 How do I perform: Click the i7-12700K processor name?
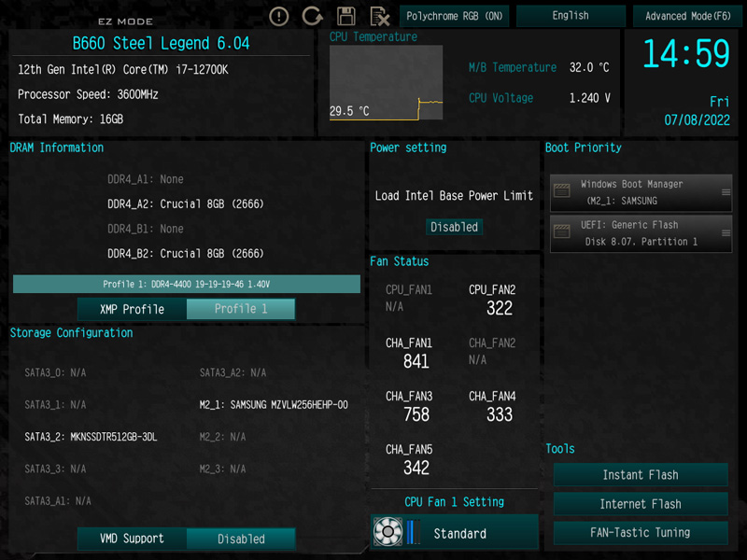click(x=123, y=69)
